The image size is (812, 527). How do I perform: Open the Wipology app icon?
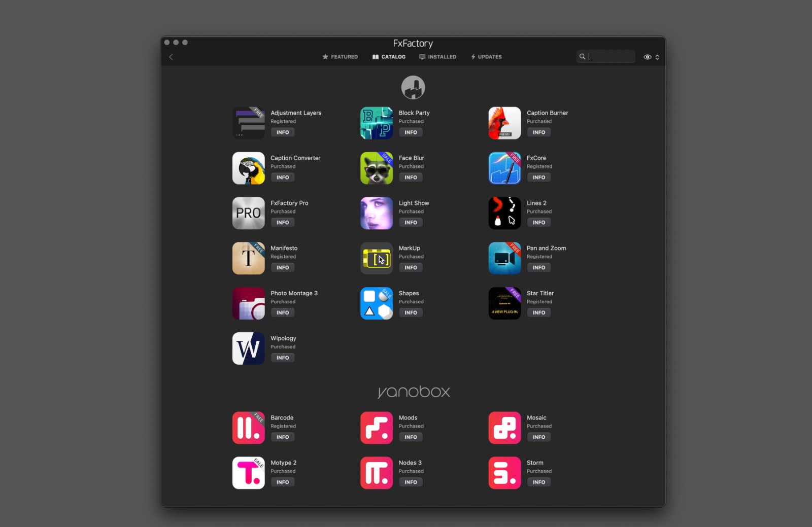click(249, 349)
